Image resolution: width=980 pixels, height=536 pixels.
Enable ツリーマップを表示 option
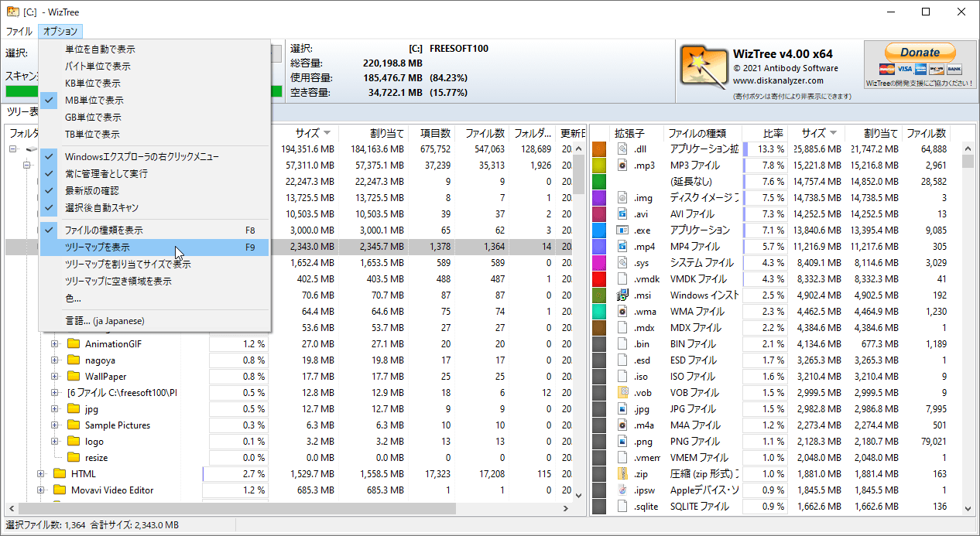(155, 247)
